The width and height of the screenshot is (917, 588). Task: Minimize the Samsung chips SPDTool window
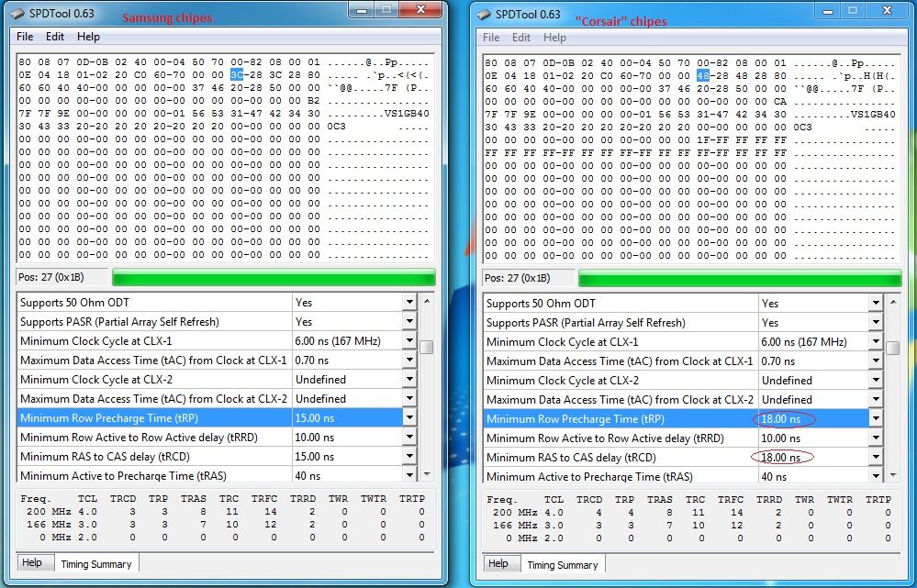coord(362,9)
